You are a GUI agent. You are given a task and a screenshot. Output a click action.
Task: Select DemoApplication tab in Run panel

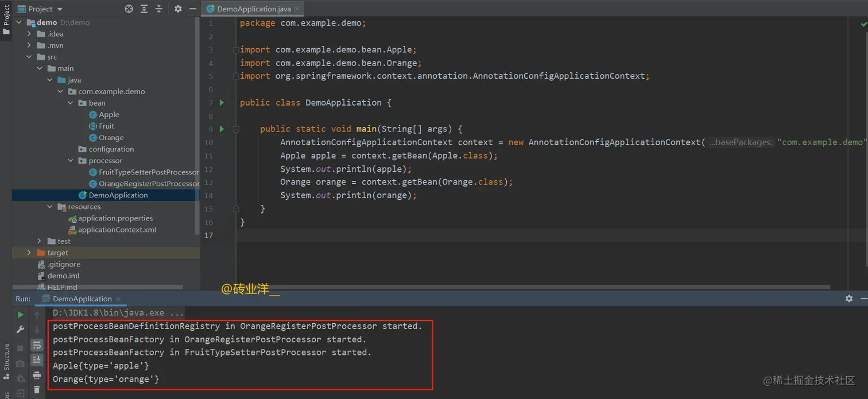82,299
